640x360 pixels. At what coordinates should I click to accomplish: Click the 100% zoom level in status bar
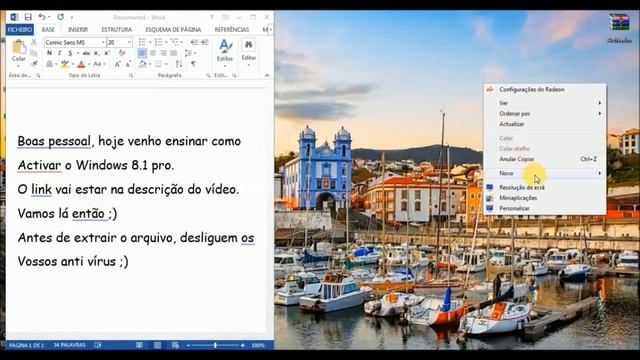pos(258,345)
